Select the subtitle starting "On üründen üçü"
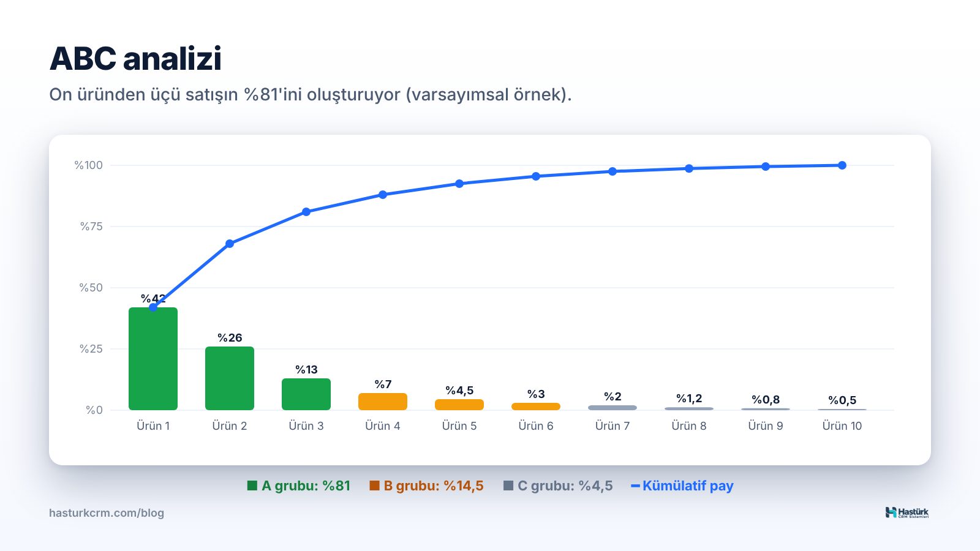The height and width of the screenshot is (551, 980). pyautogui.click(x=311, y=95)
